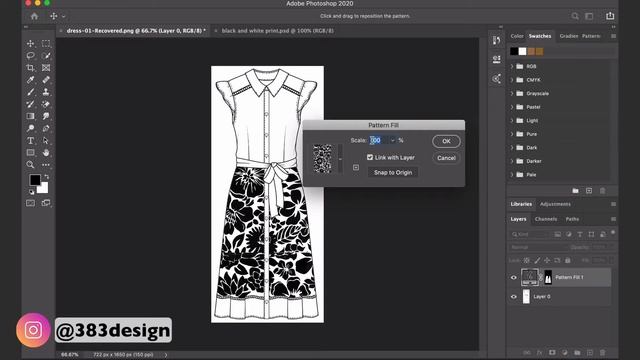
Task: Select the Rectangular Marquee tool
Action: [46, 43]
